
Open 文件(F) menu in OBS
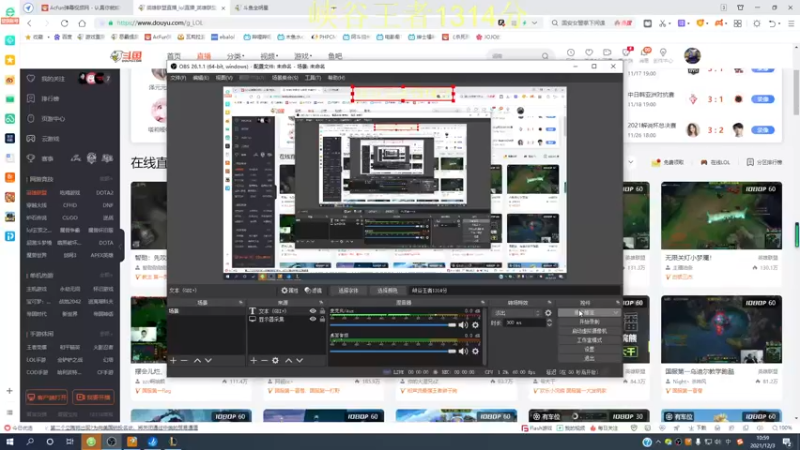178,78
